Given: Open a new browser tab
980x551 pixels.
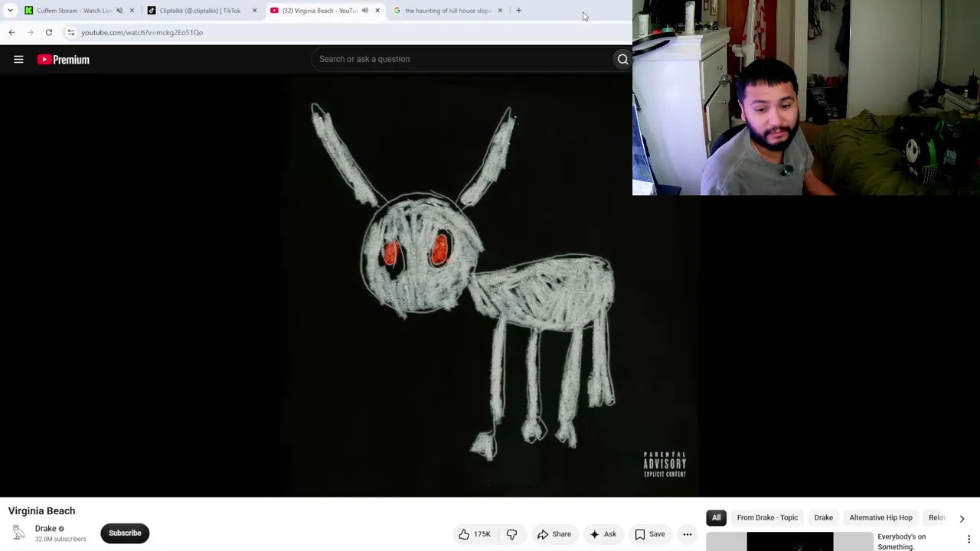Looking at the screenshot, I should coord(518,11).
